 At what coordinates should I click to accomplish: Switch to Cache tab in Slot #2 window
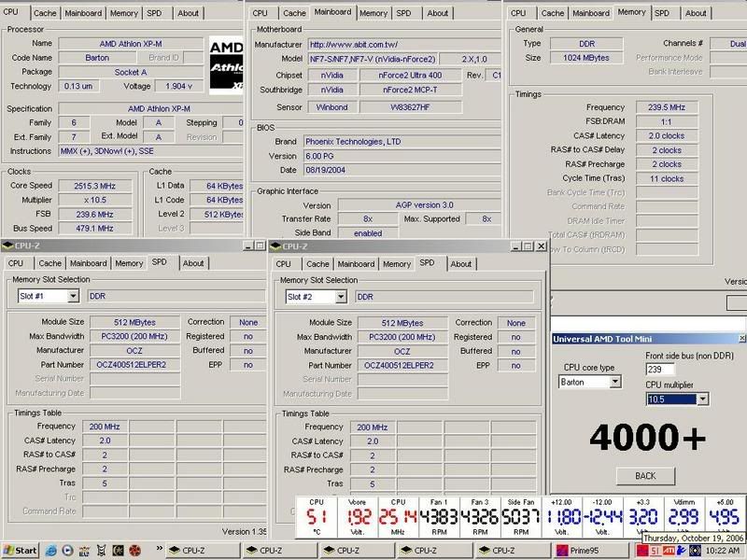[x=317, y=264]
